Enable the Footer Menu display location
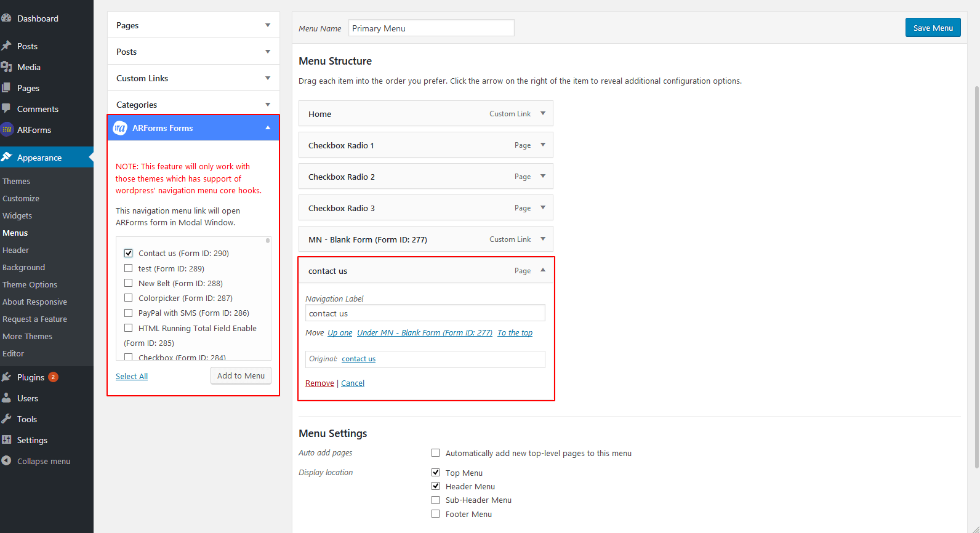 coord(436,514)
